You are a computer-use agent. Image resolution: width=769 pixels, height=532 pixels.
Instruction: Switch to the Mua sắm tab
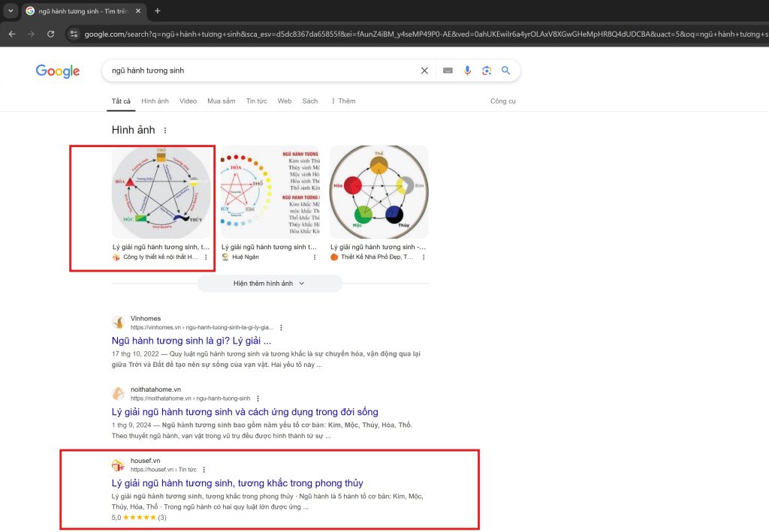(222, 101)
